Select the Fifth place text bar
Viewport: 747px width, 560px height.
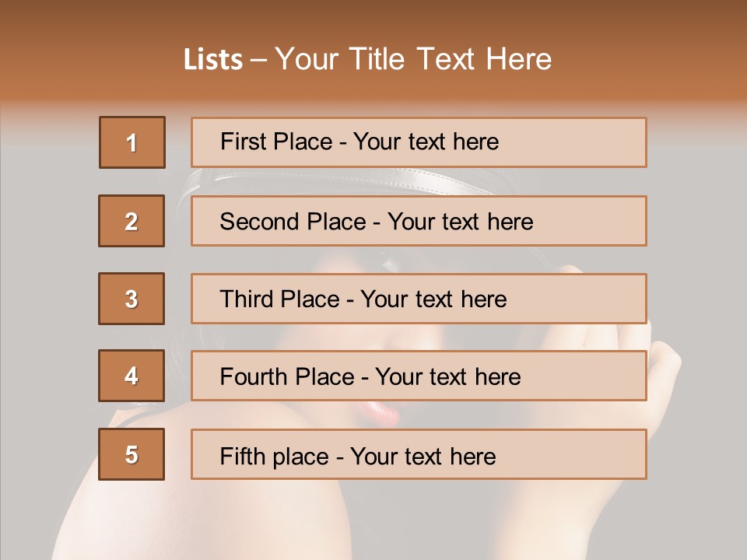point(419,454)
